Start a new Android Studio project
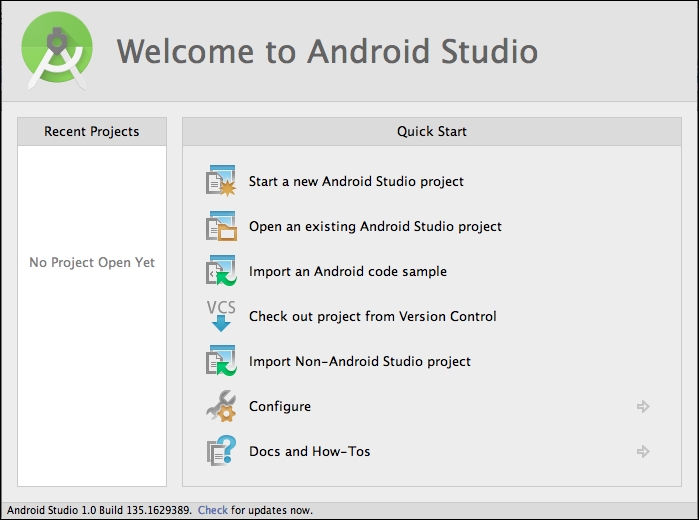This screenshot has width=699, height=520. click(356, 182)
